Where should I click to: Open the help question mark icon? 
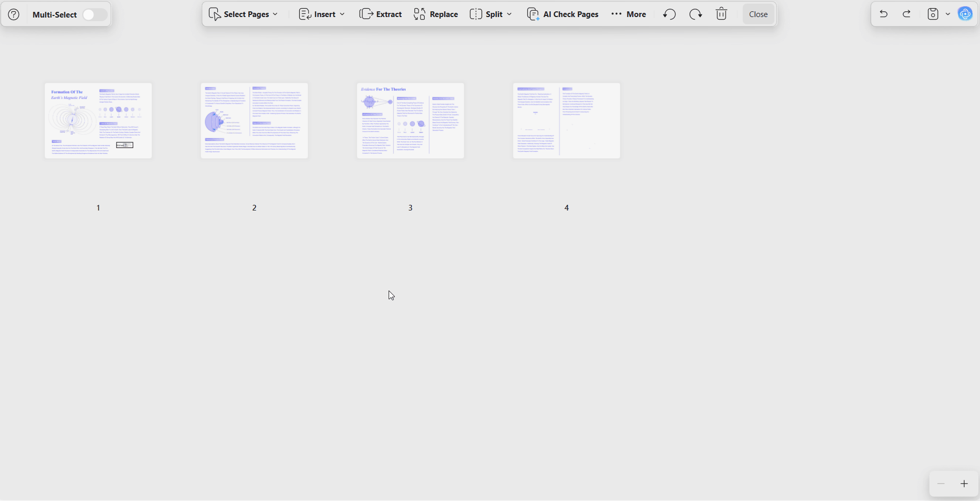click(x=14, y=14)
